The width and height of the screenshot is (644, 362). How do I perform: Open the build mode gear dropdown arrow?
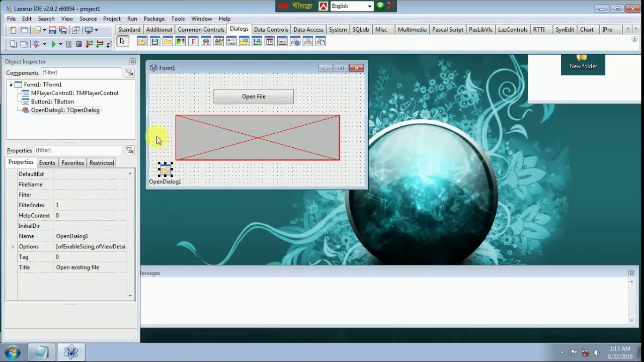tap(44, 44)
